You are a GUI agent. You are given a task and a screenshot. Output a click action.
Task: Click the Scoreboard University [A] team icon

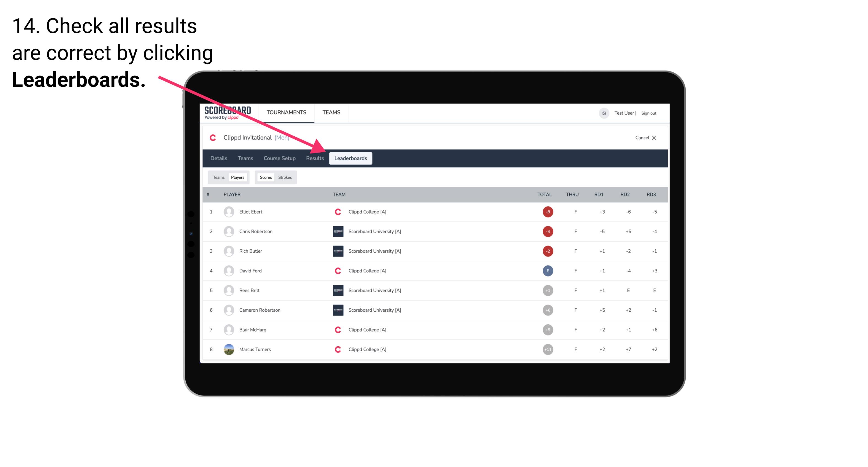pos(337,231)
